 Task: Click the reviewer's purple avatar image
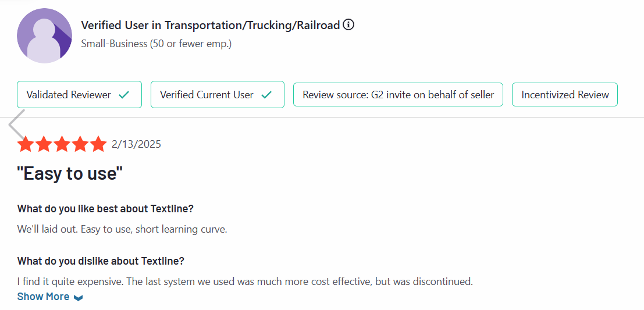pyautogui.click(x=44, y=36)
